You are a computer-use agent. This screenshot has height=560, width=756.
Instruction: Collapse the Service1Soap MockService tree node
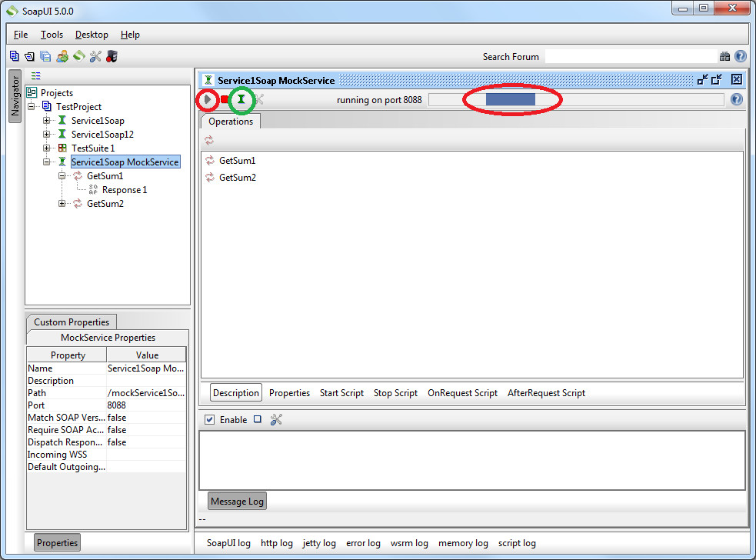46,162
